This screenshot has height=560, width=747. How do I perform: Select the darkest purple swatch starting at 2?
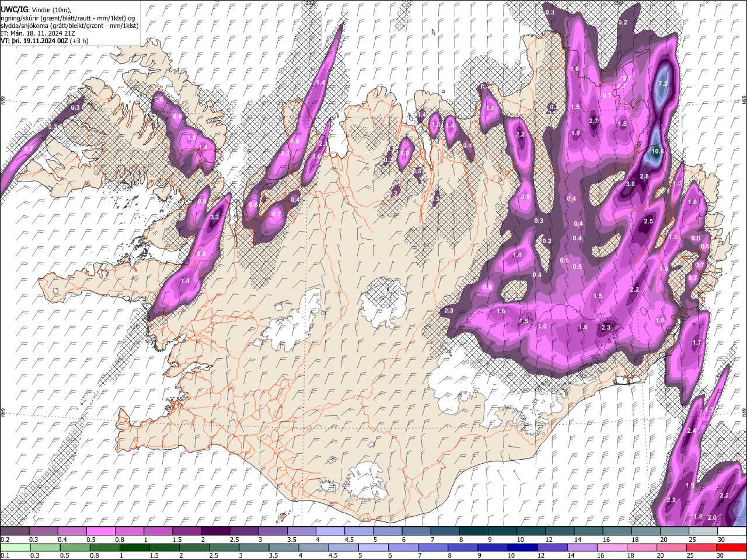coord(215,531)
